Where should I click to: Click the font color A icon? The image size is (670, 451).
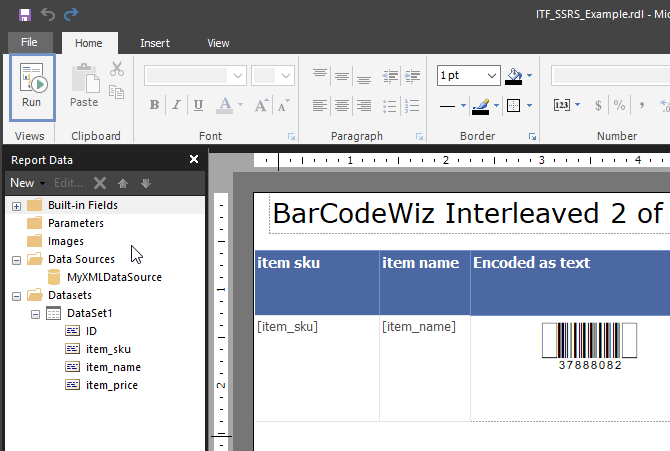pos(225,105)
